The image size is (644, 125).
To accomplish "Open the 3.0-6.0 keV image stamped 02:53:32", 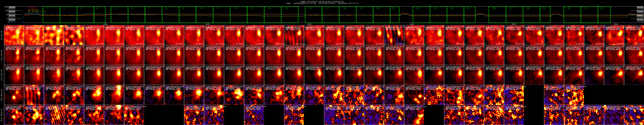I will (514, 35).
